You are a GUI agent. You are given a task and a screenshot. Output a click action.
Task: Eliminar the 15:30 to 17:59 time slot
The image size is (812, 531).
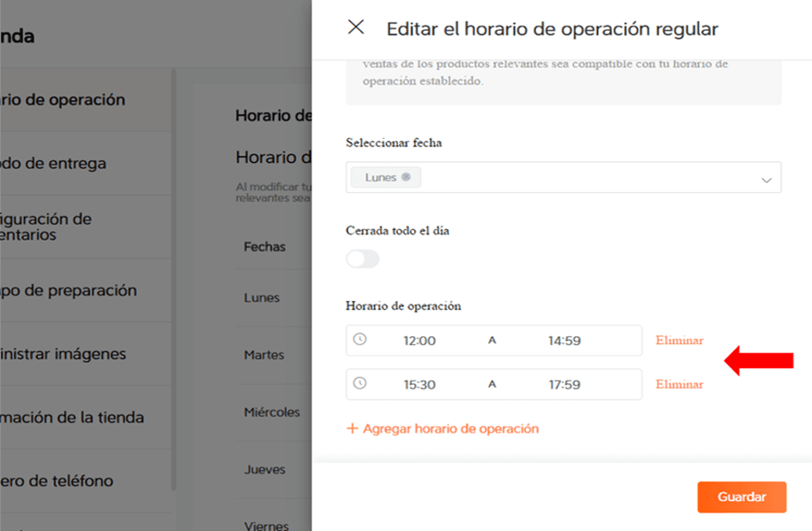[678, 384]
